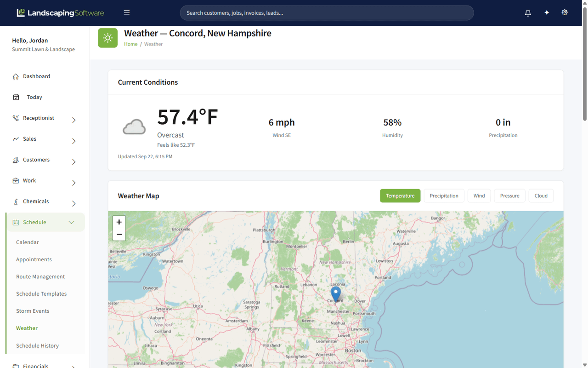Click the overcast cloud icon
Screen dimensions: 588x368
tap(134, 126)
